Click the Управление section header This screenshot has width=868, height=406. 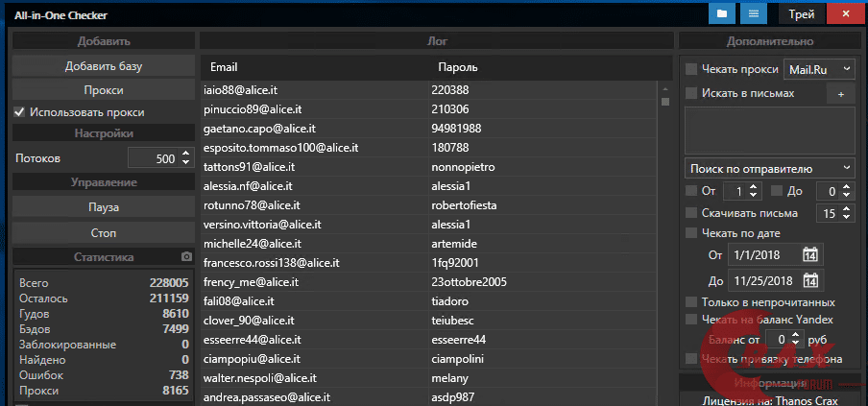point(104,182)
